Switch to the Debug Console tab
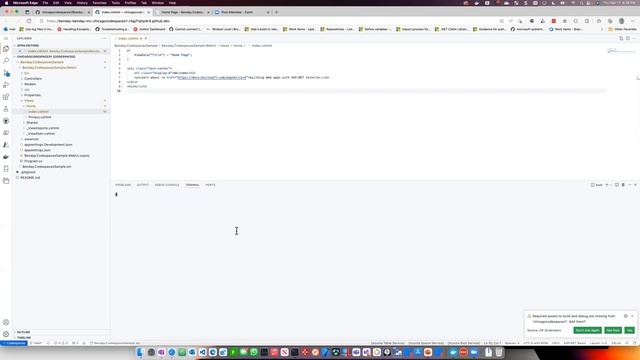The width and height of the screenshot is (640, 360). point(167,185)
